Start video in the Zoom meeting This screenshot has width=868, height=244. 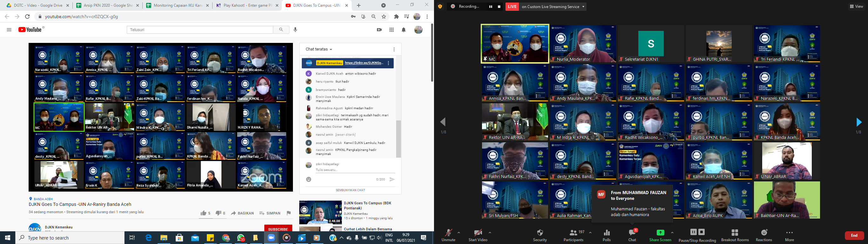point(478,235)
